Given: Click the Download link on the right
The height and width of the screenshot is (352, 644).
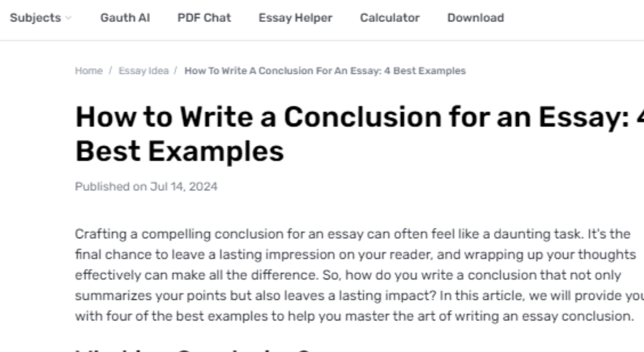Looking at the screenshot, I should pyautogui.click(x=475, y=18).
